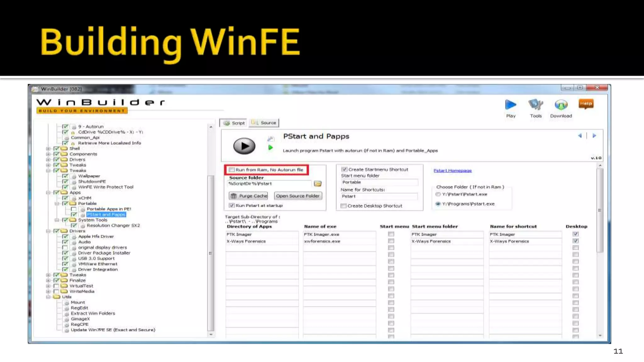This screenshot has width=644, height=362.
Task: Uncheck Run Pstart at startup
Action: 232,206
